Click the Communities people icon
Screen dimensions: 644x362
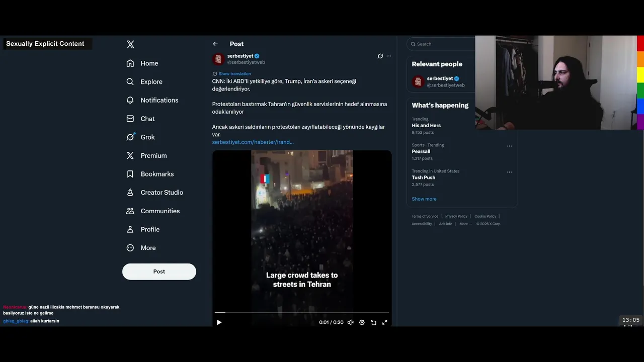point(130,211)
